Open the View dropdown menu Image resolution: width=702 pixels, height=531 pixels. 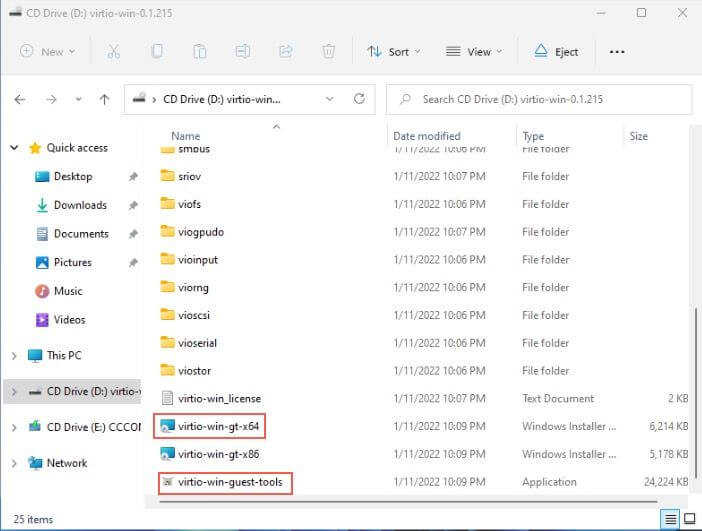tap(474, 51)
